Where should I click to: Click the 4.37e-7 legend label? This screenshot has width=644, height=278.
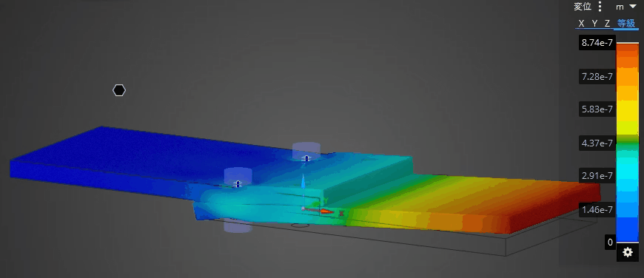597,143
